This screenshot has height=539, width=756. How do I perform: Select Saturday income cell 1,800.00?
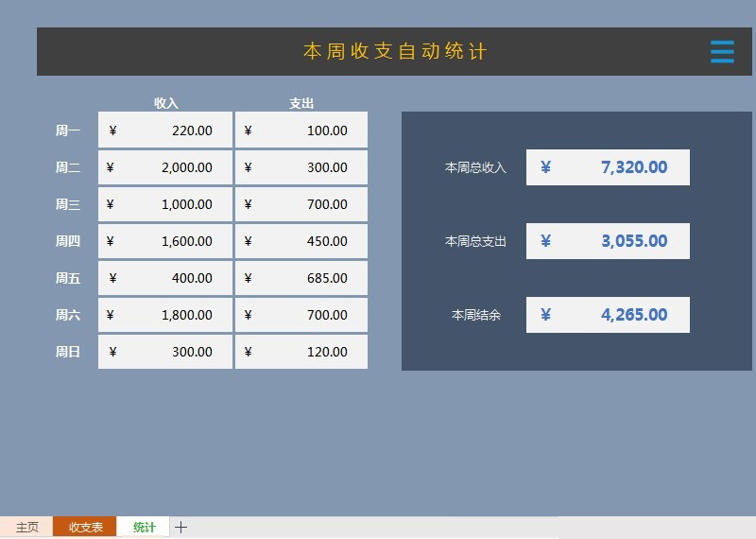pos(165,315)
